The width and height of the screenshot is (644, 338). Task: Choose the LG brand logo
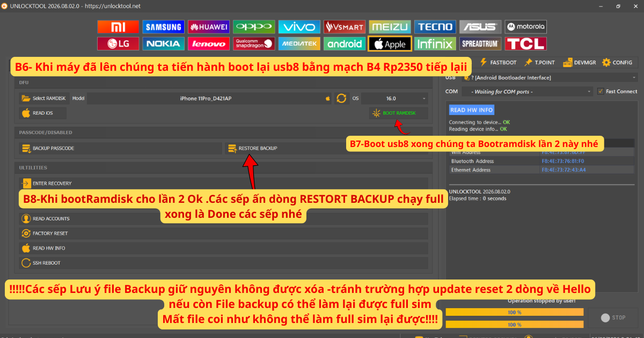118,43
